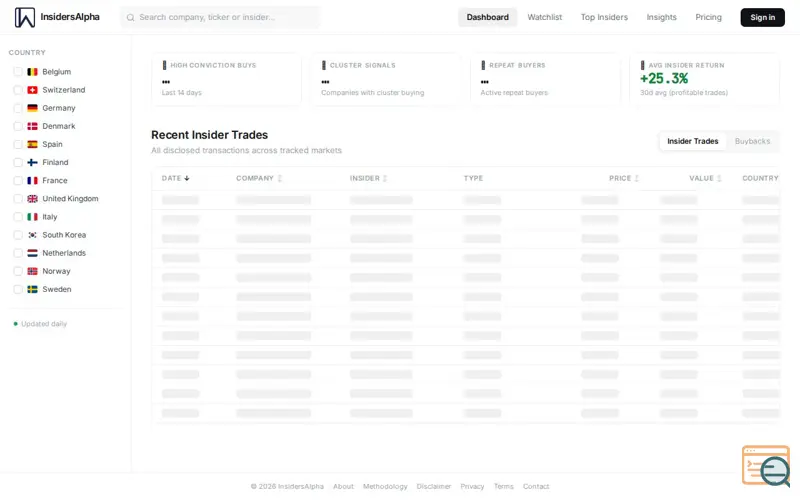Click the search magnifier icon
This screenshot has height=500, width=800.
click(x=131, y=17)
